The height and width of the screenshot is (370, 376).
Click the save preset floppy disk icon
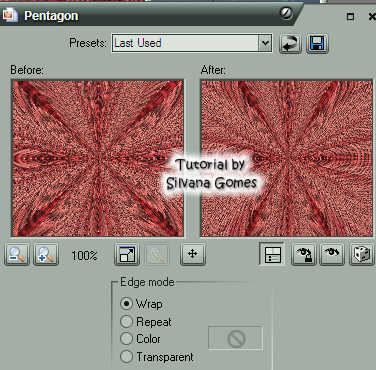pyautogui.click(x=317, y=44)
